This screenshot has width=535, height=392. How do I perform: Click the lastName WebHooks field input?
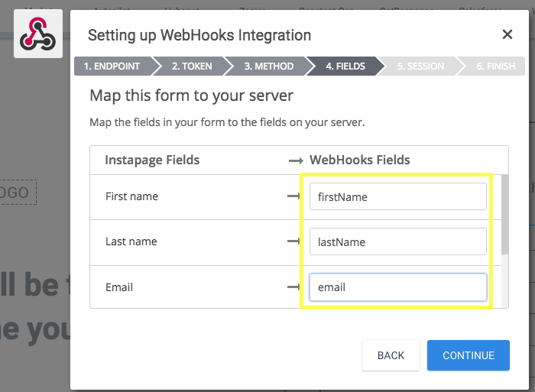click(x=398, y=241)
